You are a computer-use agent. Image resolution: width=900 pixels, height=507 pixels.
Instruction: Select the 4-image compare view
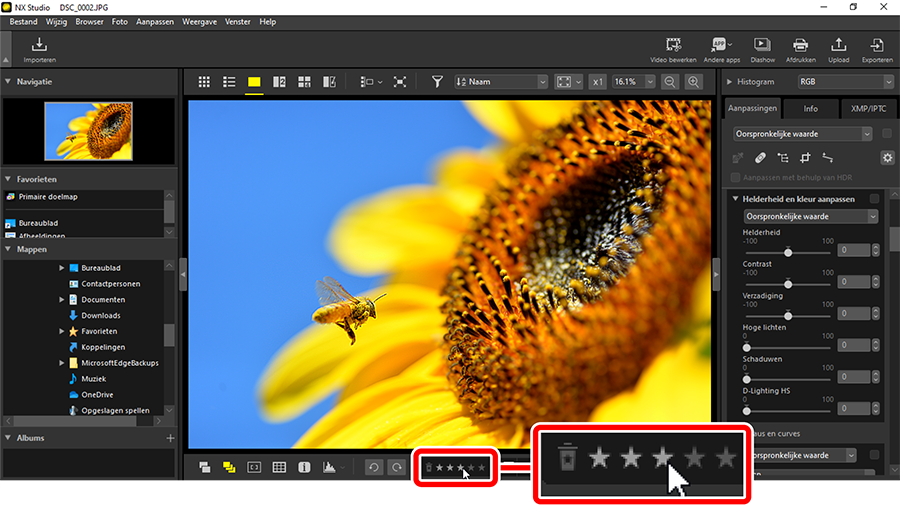(x=304, y=82)
